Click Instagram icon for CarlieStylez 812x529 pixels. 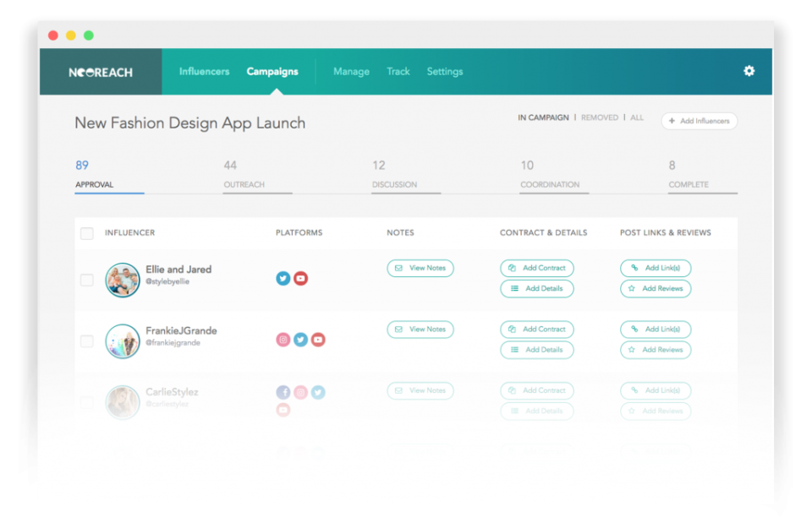(300, 392)
